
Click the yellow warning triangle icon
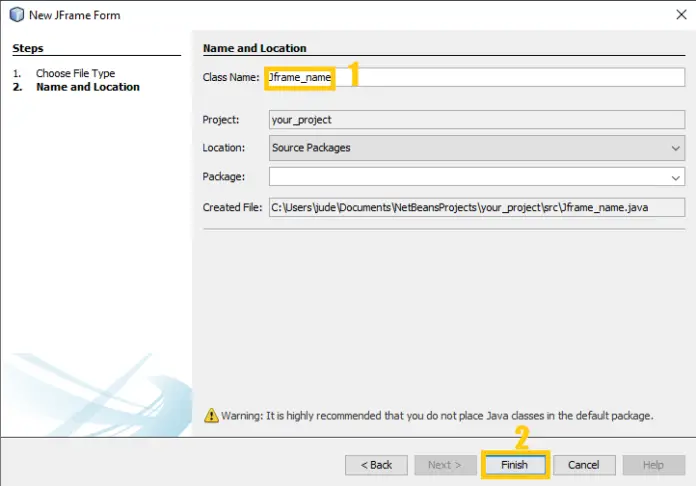point(210,415)
